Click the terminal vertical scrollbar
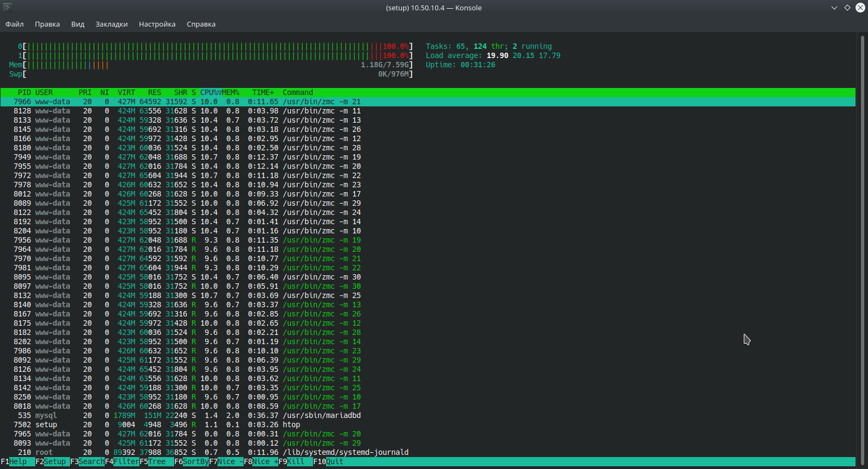The width and height of the screenshot is (868, 469). pyautogui.click(x=862, y=250)
